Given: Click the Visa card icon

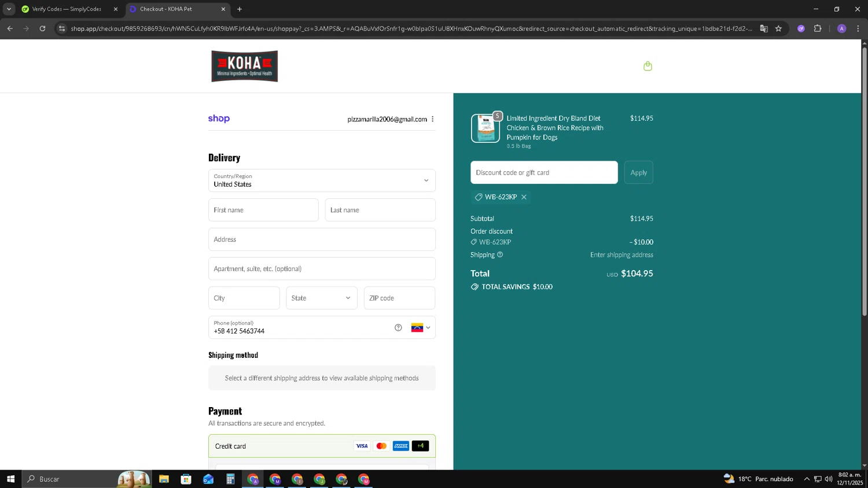Looking at the screenshot, I should [x=362, y=446].
